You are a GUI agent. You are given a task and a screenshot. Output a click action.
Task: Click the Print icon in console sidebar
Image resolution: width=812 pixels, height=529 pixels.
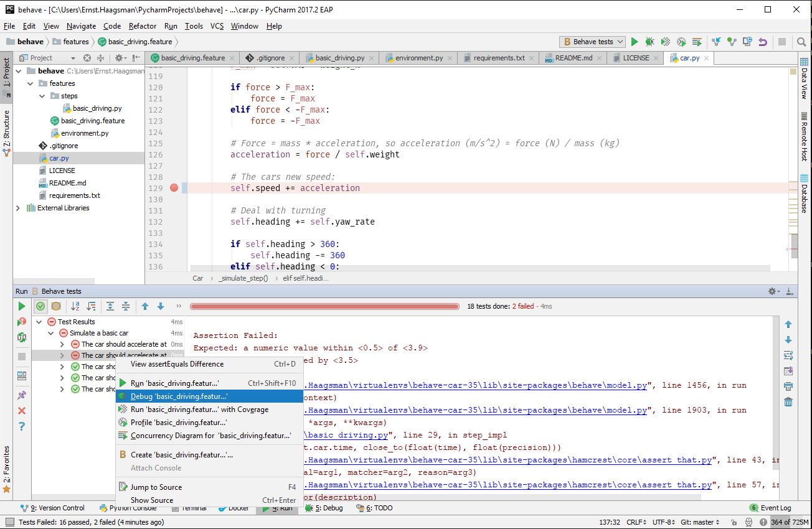788,386
